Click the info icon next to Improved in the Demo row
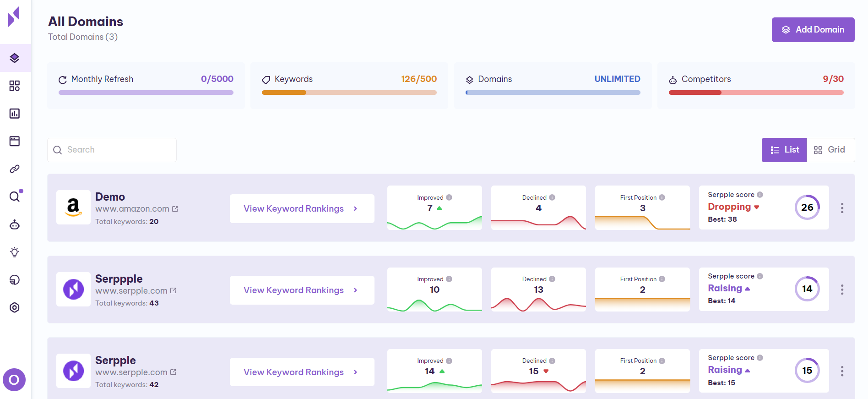This screenshot has width=868, height=399. [x=449, y=197]
